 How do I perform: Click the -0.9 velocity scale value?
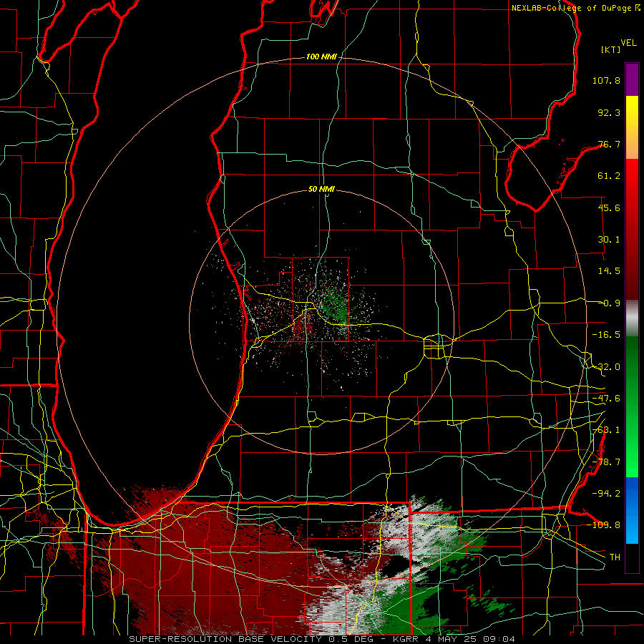coord(609,303)
